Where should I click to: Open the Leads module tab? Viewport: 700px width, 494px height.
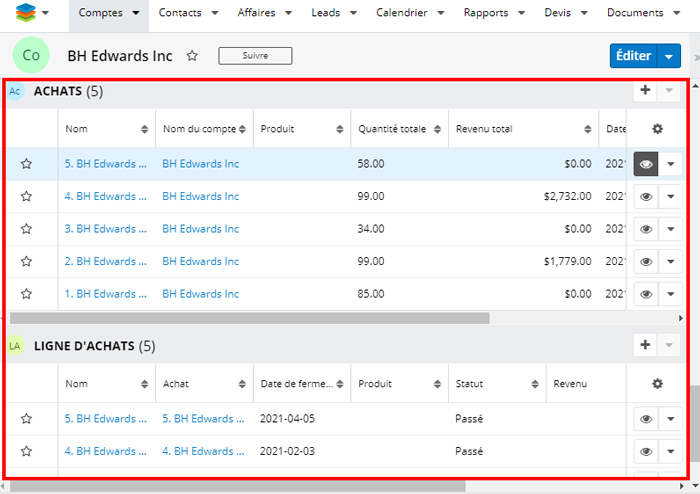pyautogui.click(x=325, y=12)
